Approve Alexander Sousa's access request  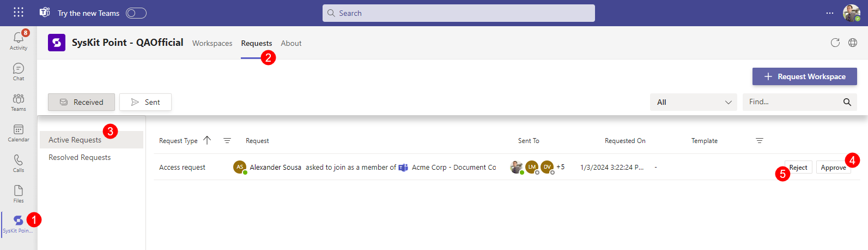pyautogui.click(x=833, y=168)
